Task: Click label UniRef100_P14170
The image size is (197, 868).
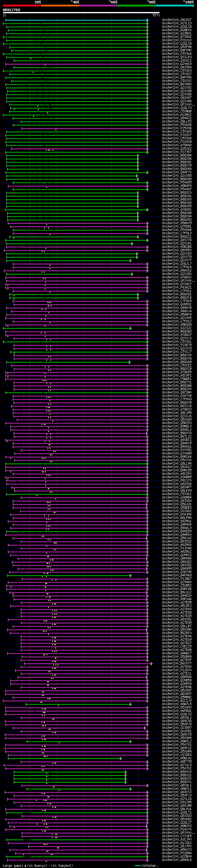Action: click(x=177, y=830)
